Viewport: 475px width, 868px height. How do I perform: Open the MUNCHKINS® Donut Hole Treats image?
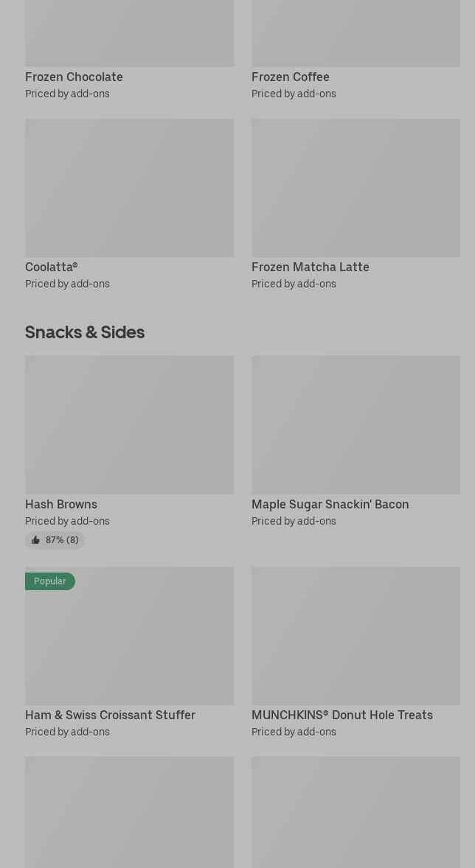[356, 636]
